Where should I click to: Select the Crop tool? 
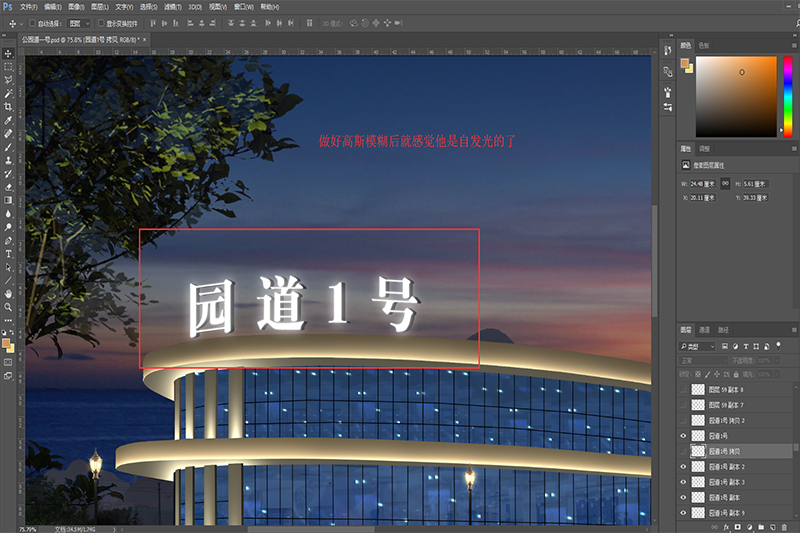click(x=8, y=106)
